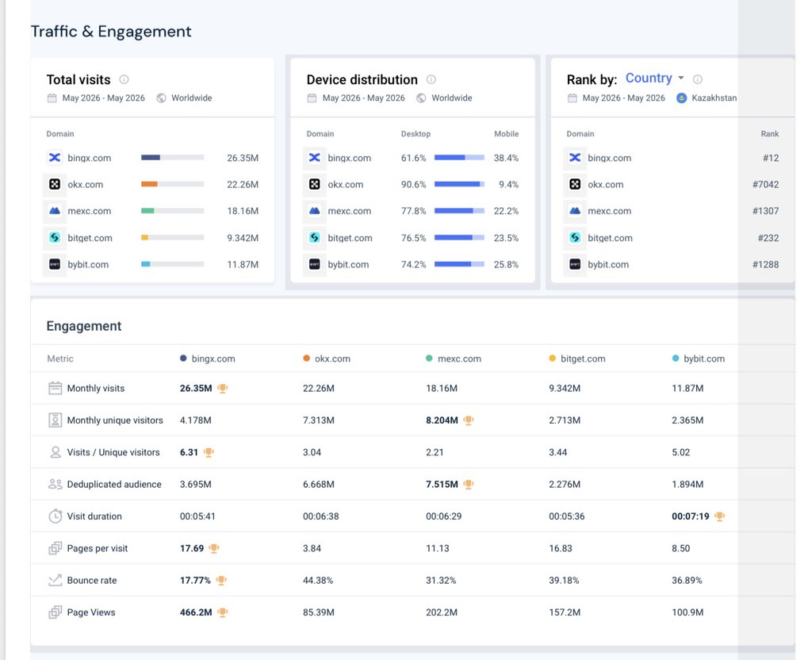Click mexc.com logo in Total visits list
Viewport: 812px width, 660px height.
55,211
